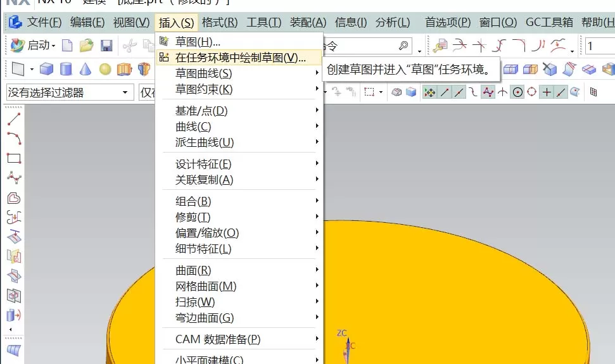This screenshot has height=364, width=615.
Task: Choose 在任务环境中绘制草图(V) menu entry
Action: coord(239,58)
